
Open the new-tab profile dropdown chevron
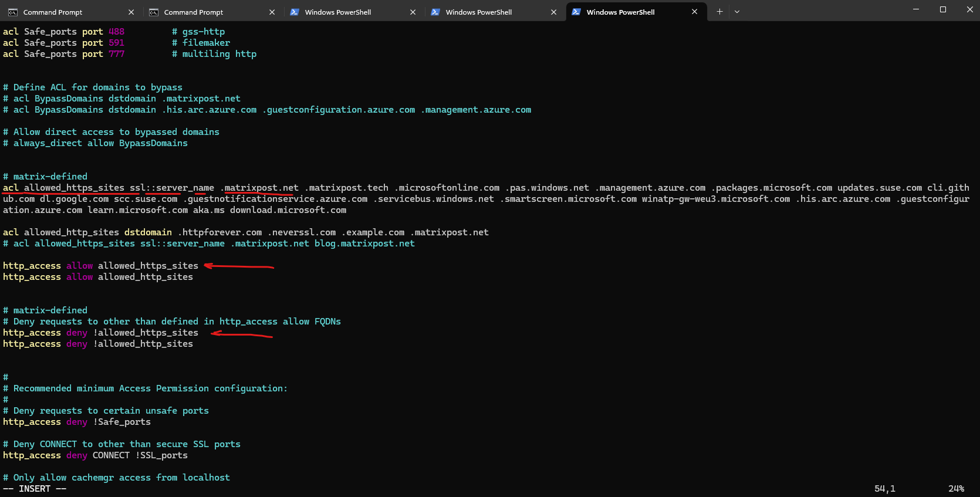pos(737,12)
